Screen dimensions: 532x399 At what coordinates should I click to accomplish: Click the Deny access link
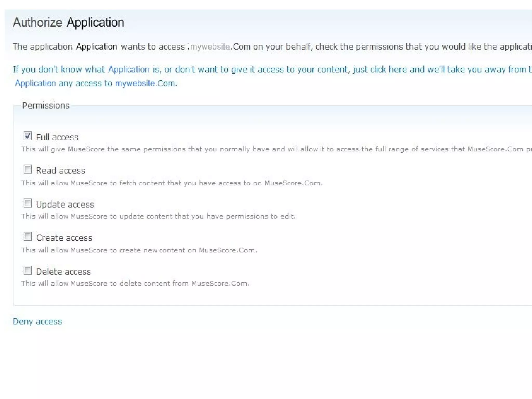click(37, 322)
